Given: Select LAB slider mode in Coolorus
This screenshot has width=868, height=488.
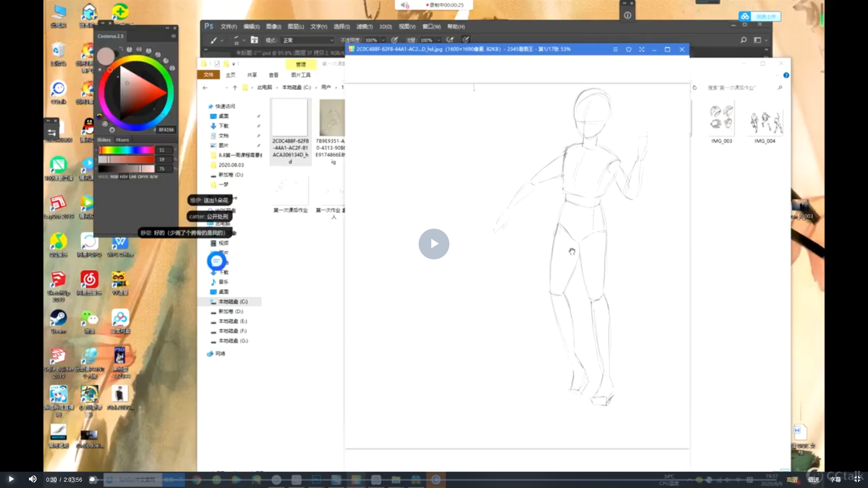Looking at the screenshot, I should coord(133,177).
